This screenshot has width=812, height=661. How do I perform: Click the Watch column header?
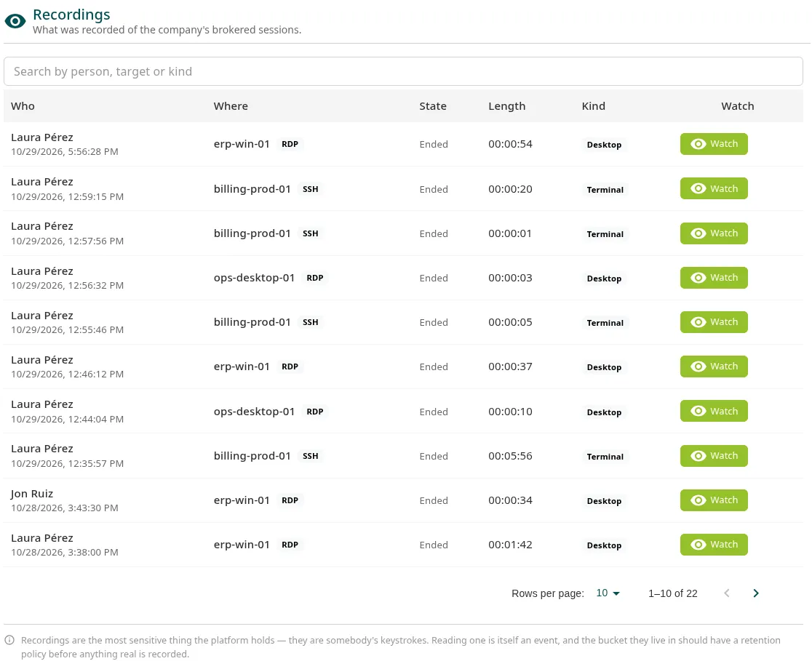coord(738,106)
